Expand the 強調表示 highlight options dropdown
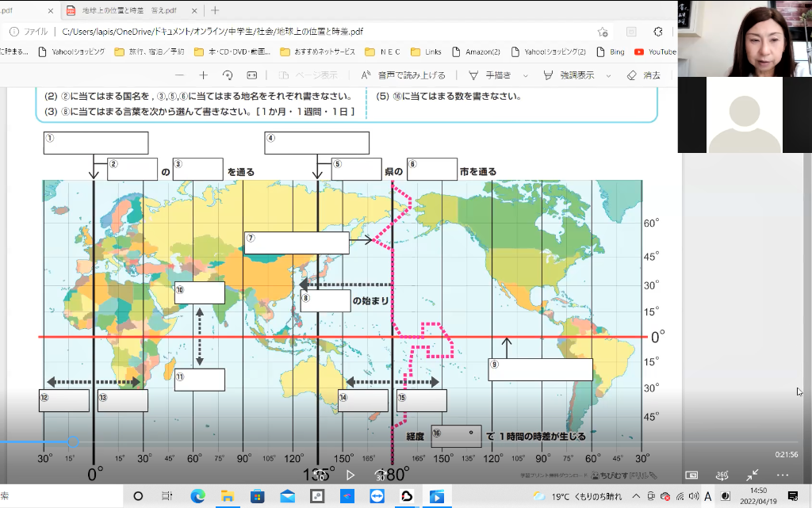This screenshot has height=508, width=812. [608, 75]
